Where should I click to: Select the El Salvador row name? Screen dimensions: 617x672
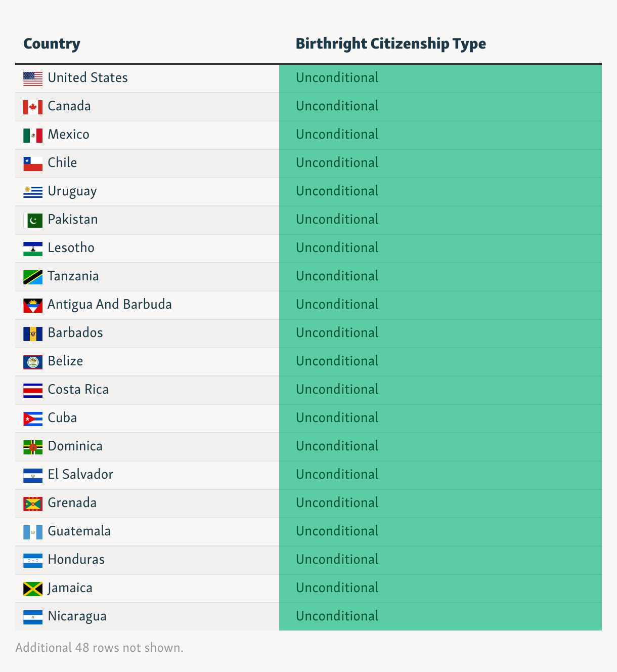(x=80, y=475)
